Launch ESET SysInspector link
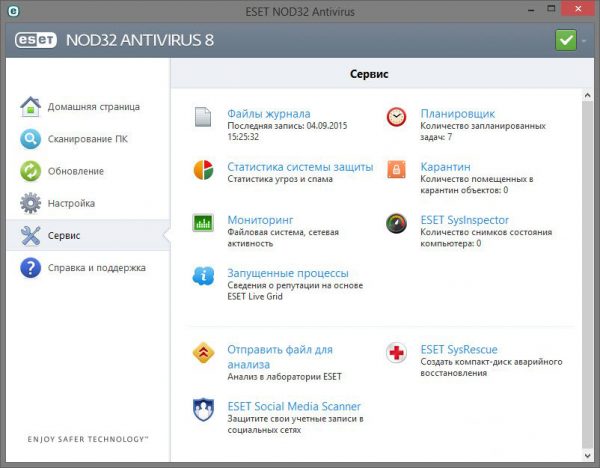 (465, 220)
